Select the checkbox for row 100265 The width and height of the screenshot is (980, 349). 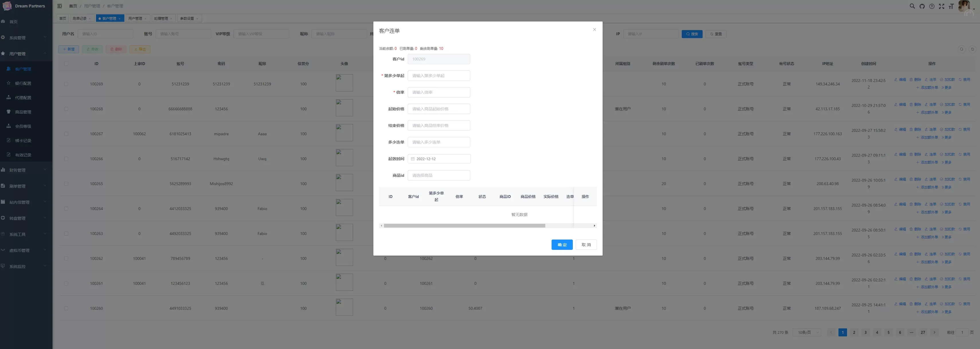pos(66,184)
